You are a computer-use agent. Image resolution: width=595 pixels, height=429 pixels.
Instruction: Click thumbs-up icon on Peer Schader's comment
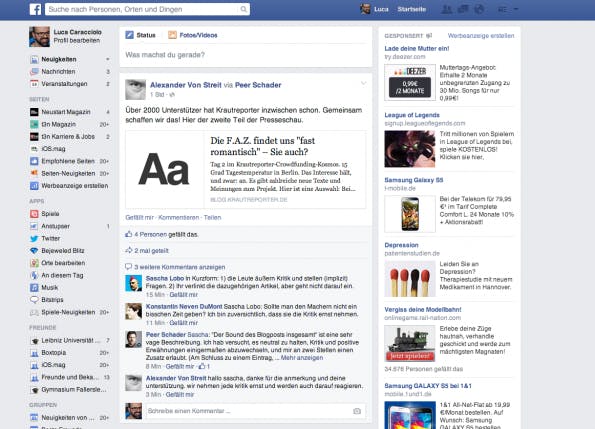click(202, 366)
